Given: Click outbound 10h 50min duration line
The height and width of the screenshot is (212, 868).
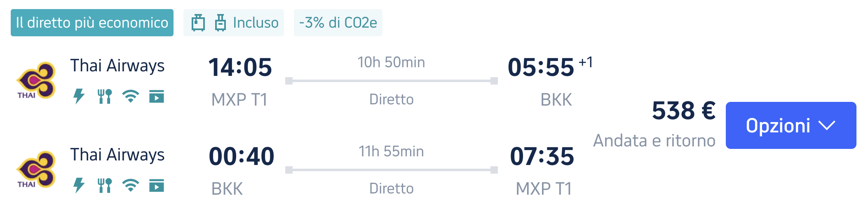Looking at the screenshot, I should click(392, 81).
